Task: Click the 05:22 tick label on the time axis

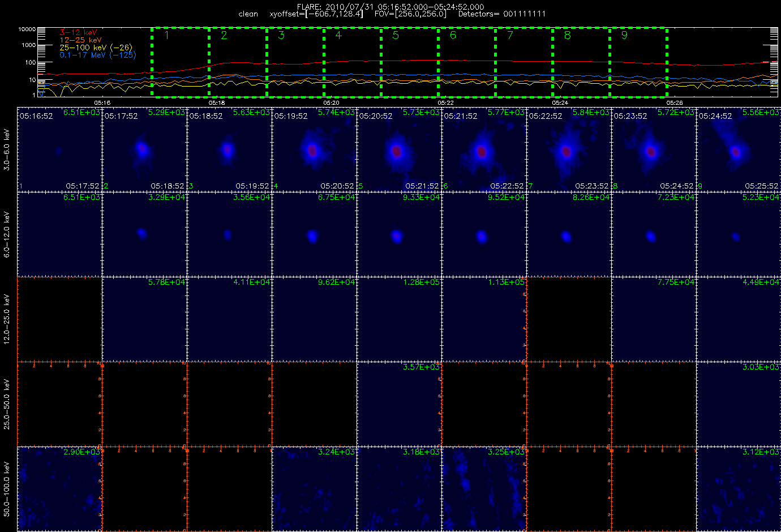Action: [445, 102]
